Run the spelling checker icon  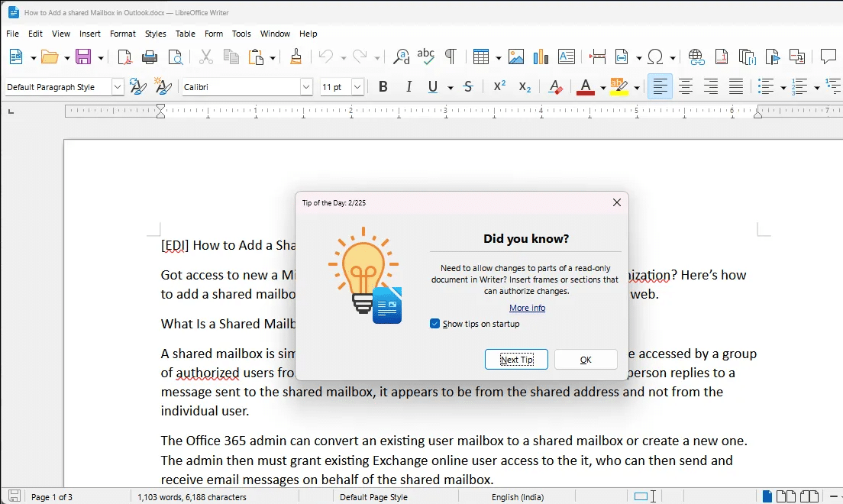click(x=425, y=57)
